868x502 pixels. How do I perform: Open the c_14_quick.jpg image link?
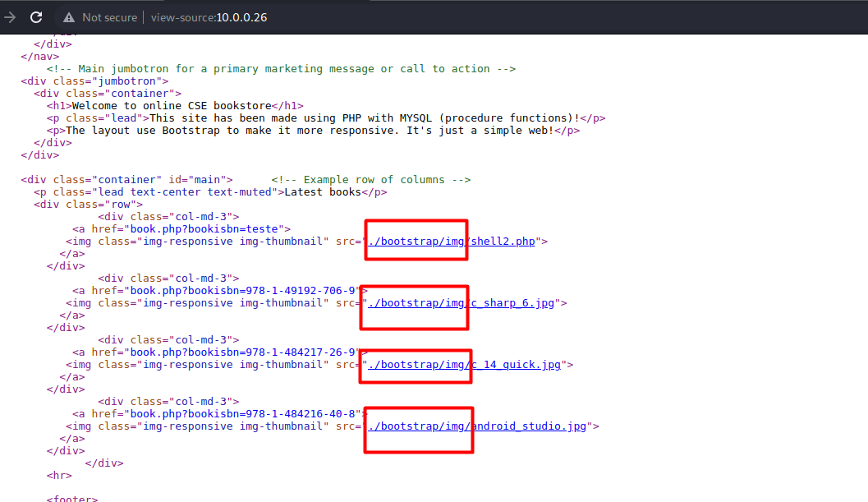[x=465, y=365]
